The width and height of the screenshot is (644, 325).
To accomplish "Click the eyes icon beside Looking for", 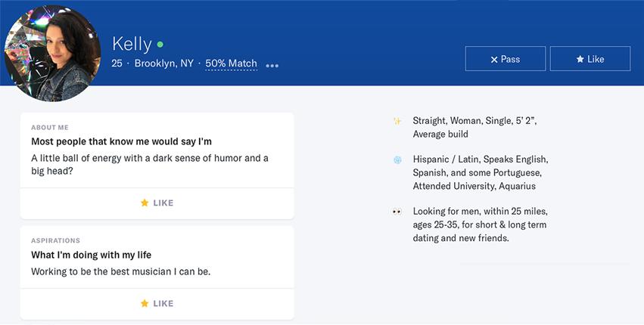I will point(397,212).
